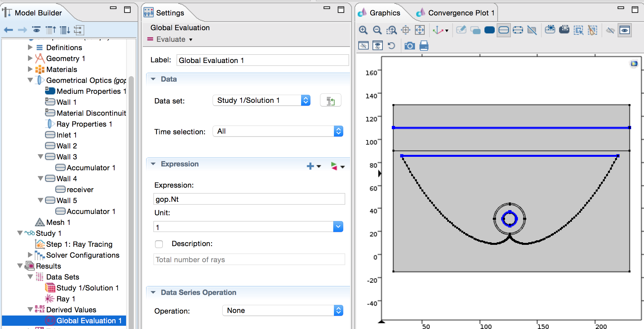This screenshot has width=644, height=329.
Task: Click the Zoom Out magnifier icon
Action: pyautogui.click(x=377, y=30)
